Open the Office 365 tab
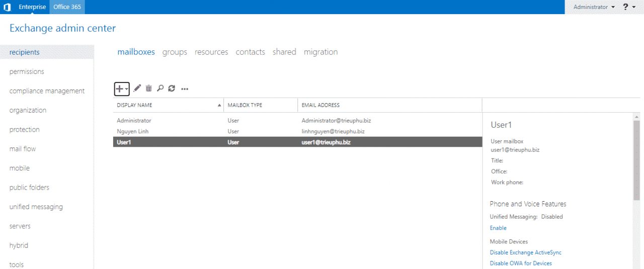The height and width of the screenshot is (269, 644). [x=67, y=7]
